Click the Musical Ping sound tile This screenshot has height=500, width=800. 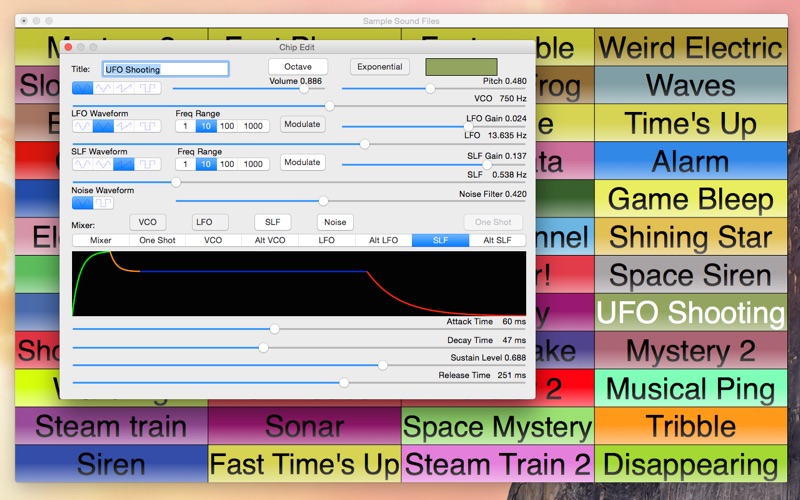pos(691,389)
